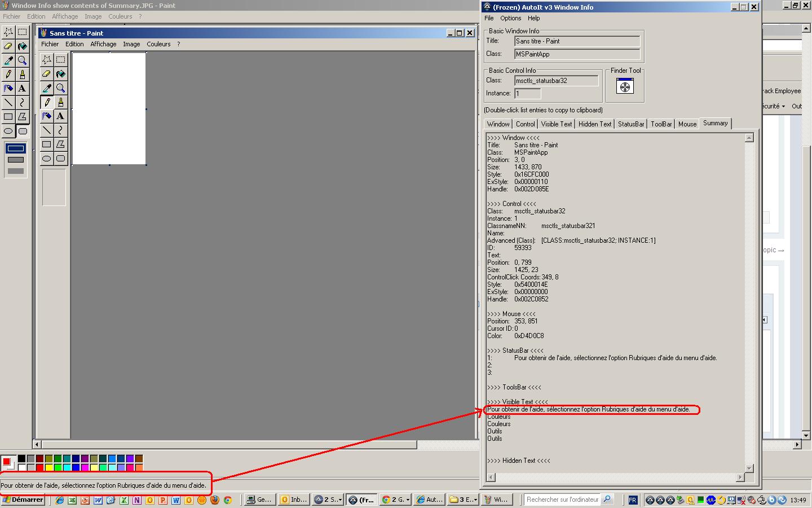Viewport: 812px width, 508px height.
Task: Pick the yellow color swatch in palette
Action: 49,468
